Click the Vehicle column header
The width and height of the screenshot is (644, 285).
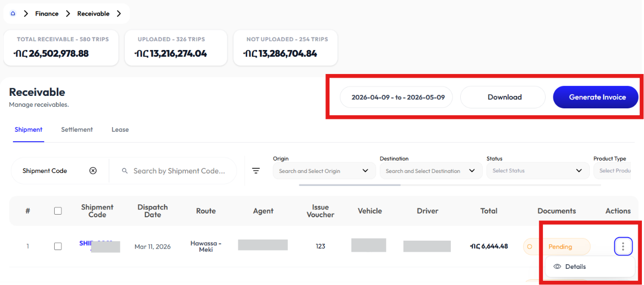[370, 211]
